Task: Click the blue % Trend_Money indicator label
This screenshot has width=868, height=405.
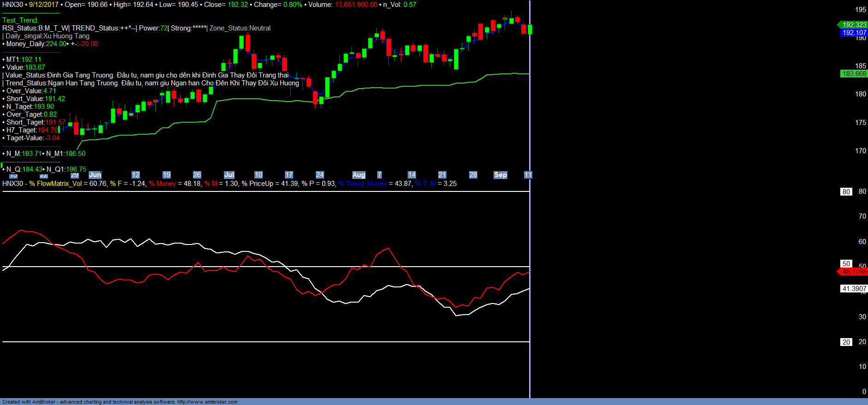Action: (x=362, y=184)
